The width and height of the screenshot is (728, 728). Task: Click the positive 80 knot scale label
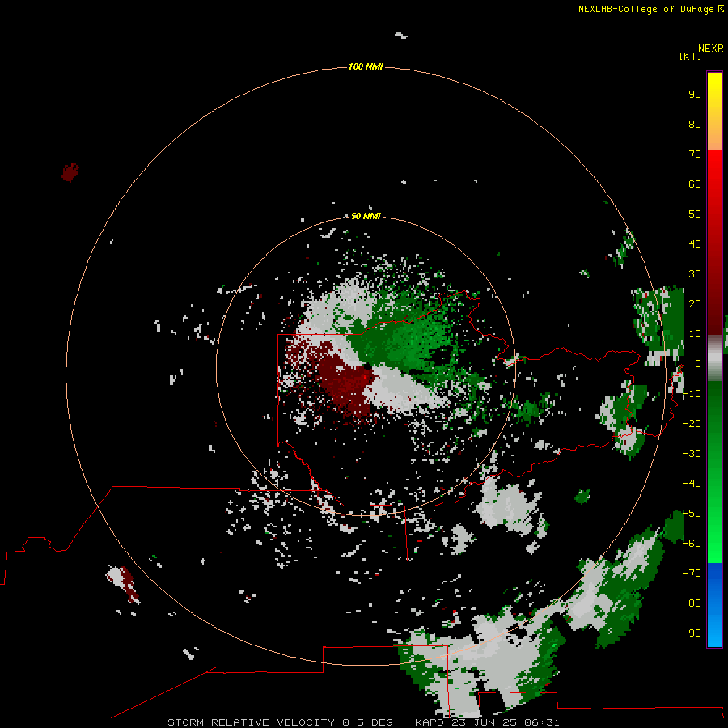coord(695,125)
